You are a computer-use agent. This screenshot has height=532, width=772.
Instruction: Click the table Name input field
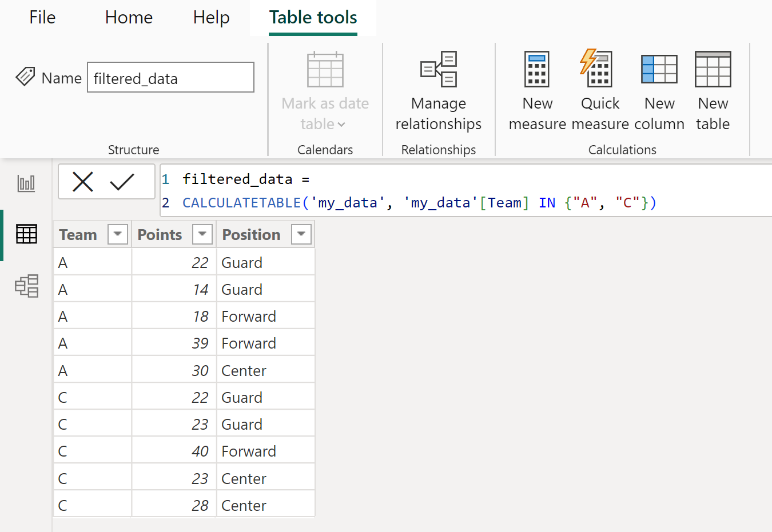pos(170,77)
